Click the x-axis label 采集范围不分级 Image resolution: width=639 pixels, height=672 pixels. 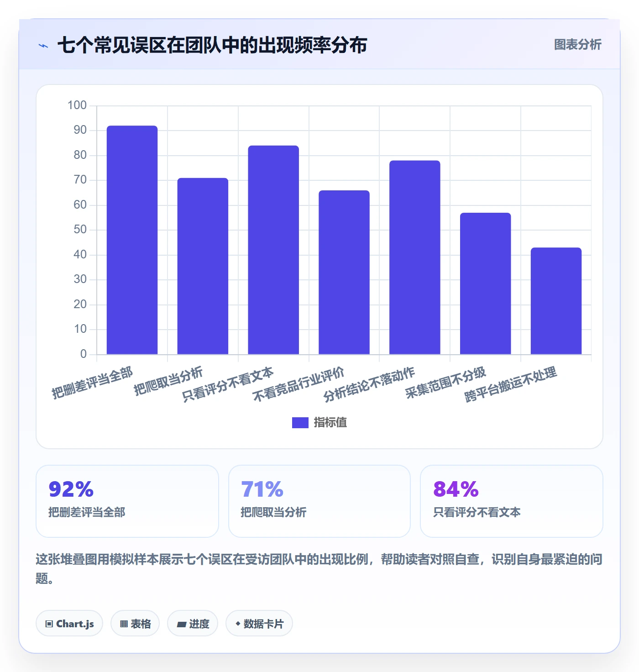(x=445, y=383)
